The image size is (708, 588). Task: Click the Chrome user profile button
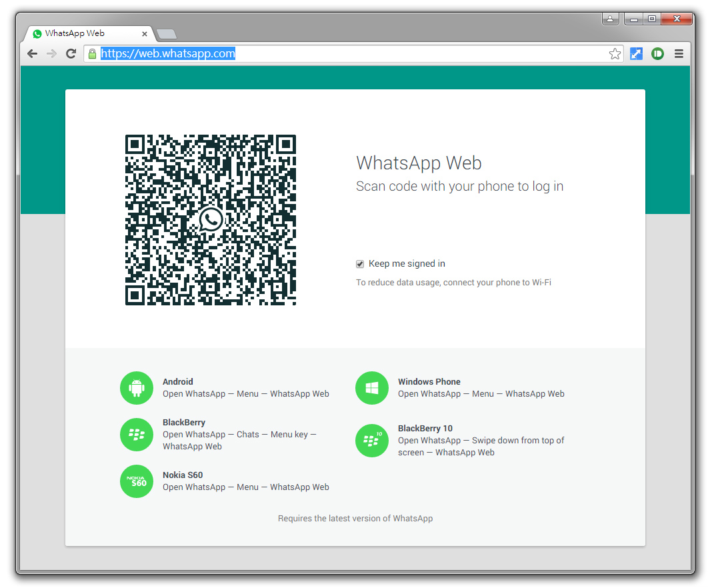(x=610, y=19)
